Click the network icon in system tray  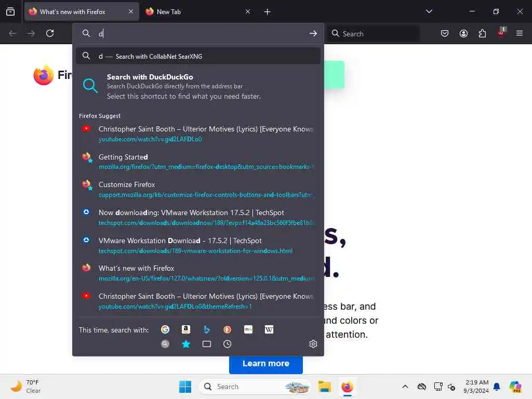pos(437,387)
